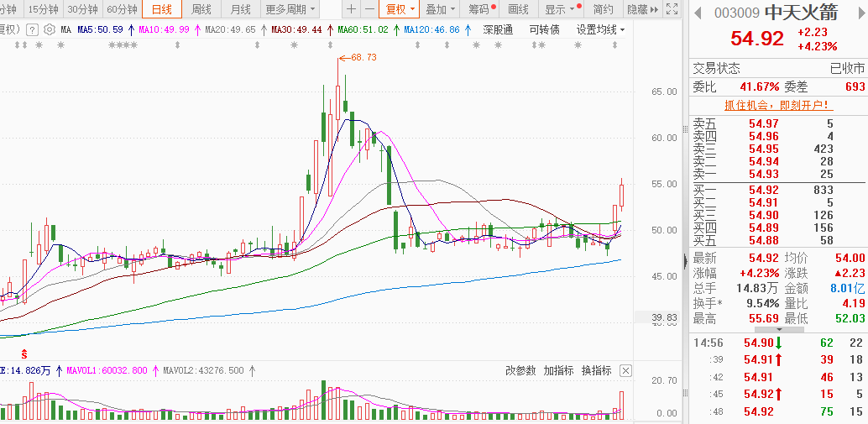Zoom out chart with minus icon
The width and height of the screenshot is (868, 424).
point(369,9)
